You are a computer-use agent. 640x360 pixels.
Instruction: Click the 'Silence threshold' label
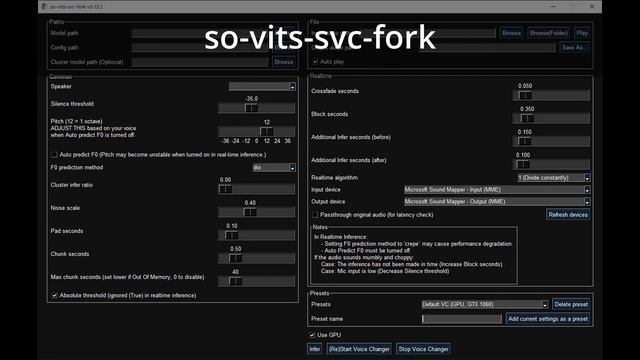tap(72, 104)
